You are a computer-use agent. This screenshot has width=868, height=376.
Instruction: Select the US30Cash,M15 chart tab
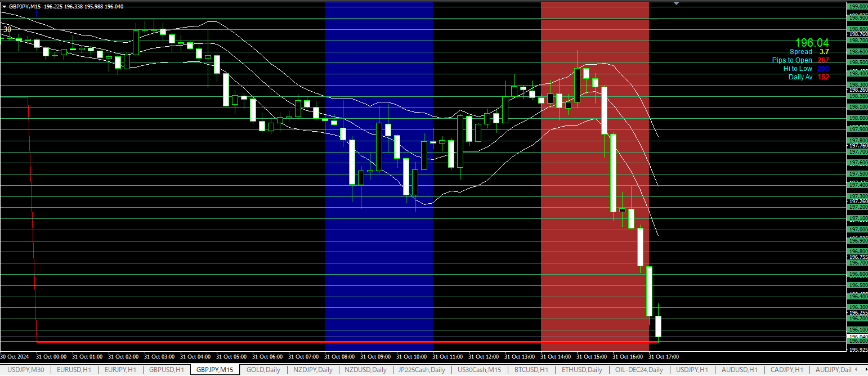(x=479, y=370)
